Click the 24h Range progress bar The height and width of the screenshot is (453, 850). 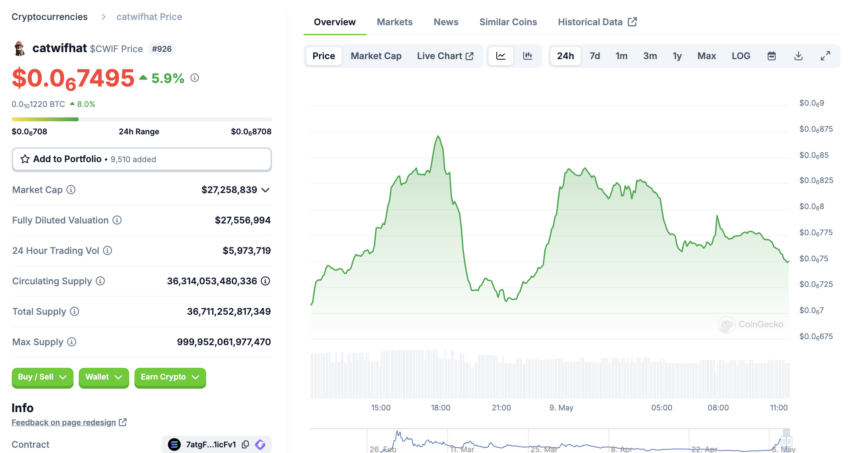point(141,119)
